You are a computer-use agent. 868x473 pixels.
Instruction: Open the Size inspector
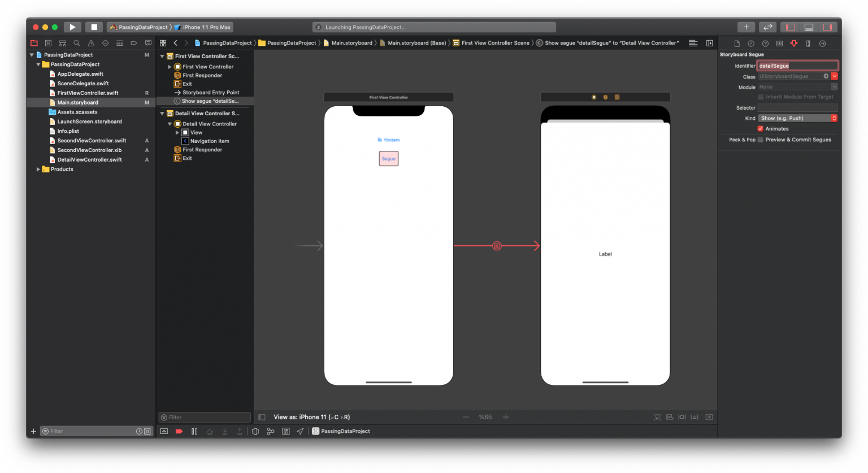click(808, 43)
